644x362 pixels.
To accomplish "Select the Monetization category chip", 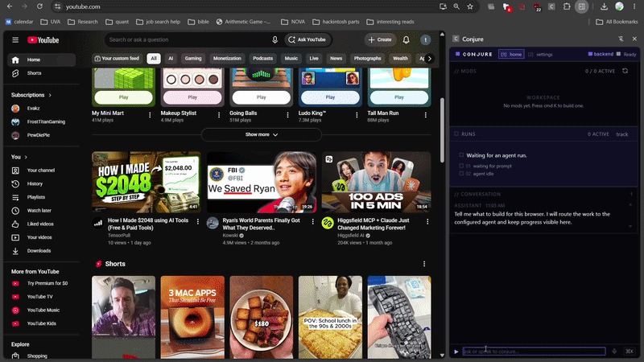I will click(227, 58).
